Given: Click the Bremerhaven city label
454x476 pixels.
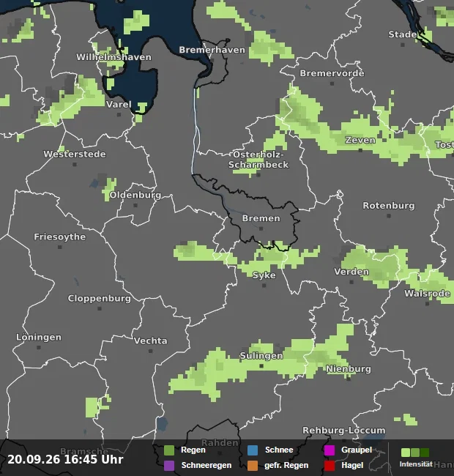Looking at the screenshot, I should 212,50.
